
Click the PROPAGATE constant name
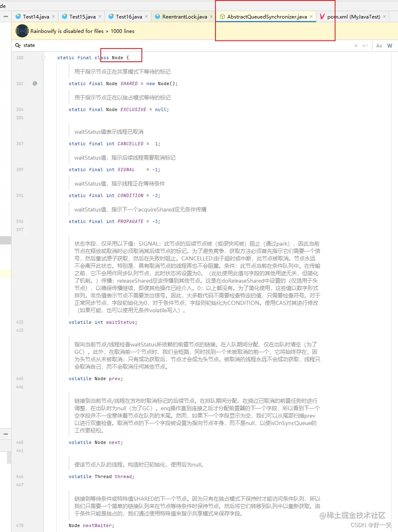130,222
